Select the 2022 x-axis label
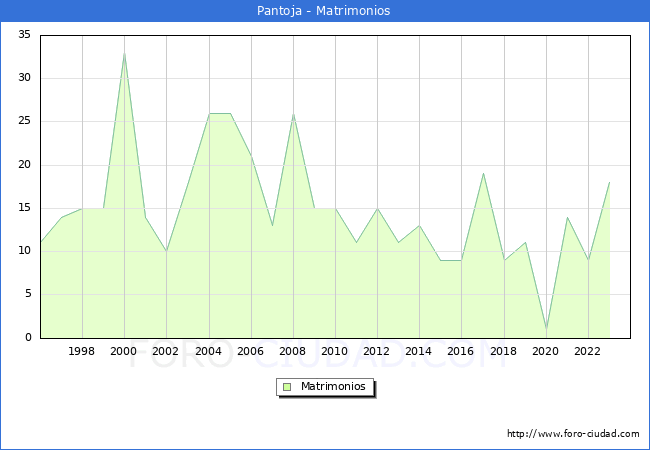The width and height of the screenshot is (650, 450). (x=587, y=351)
